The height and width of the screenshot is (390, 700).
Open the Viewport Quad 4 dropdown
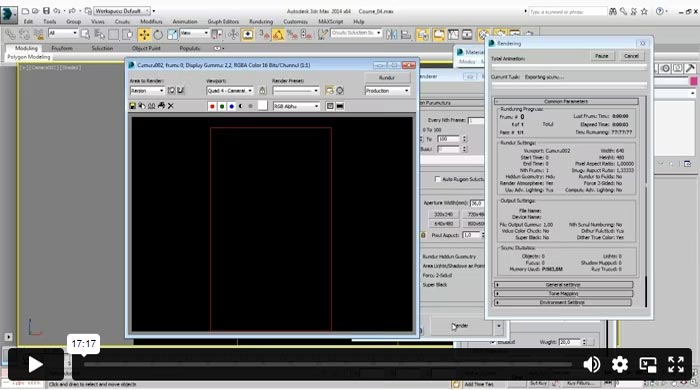230,91
